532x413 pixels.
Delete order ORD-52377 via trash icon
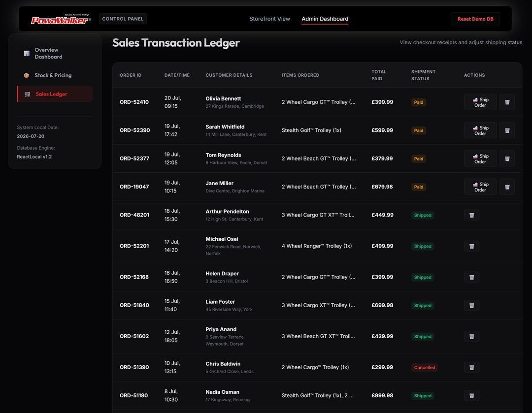[x=507, y=159]
